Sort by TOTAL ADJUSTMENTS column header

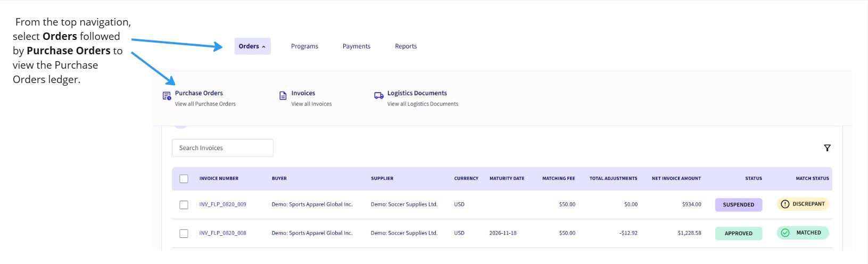(x=614, y=179)
